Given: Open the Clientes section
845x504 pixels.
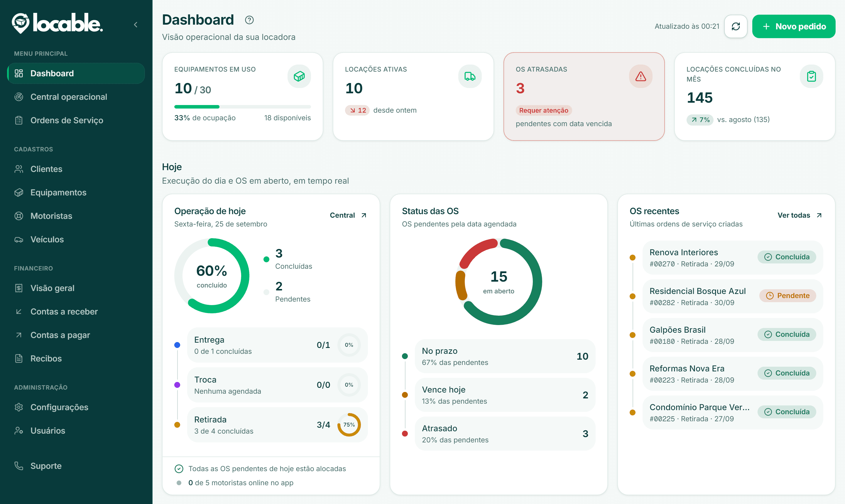Looking at the screenshot, I should (76, 169).
